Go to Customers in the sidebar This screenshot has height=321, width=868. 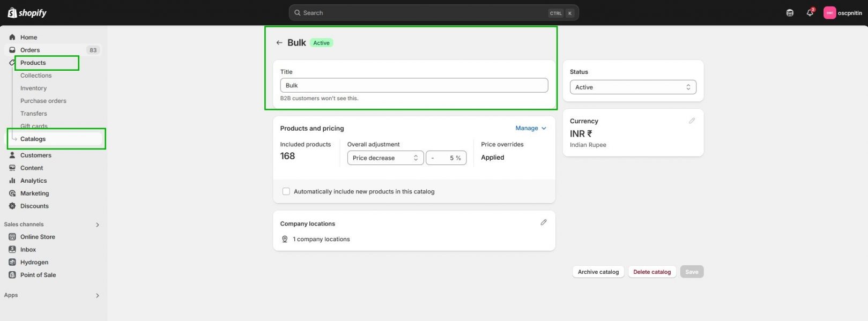pos(35,155)
